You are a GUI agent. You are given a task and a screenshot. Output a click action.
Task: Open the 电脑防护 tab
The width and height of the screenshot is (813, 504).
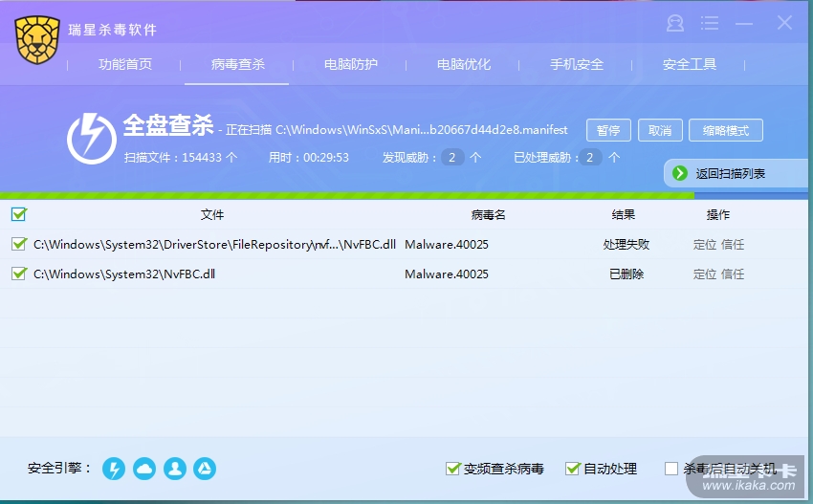pos(350,64)
